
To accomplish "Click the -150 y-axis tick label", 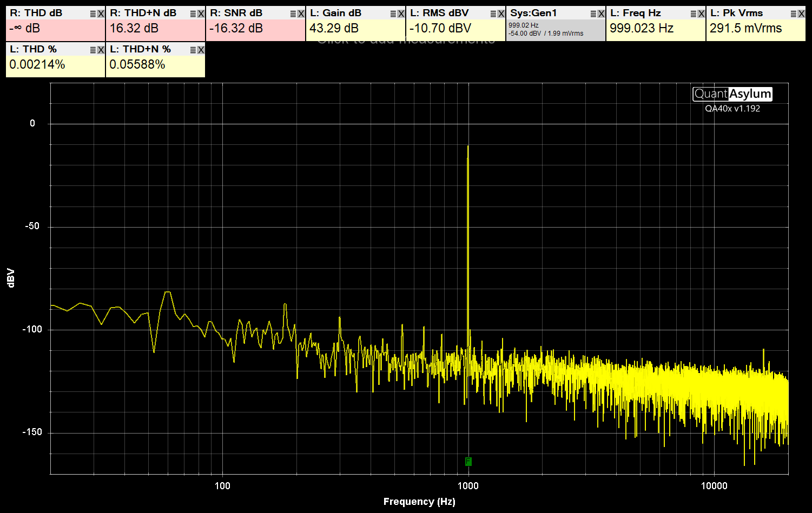I will point(31,432).
